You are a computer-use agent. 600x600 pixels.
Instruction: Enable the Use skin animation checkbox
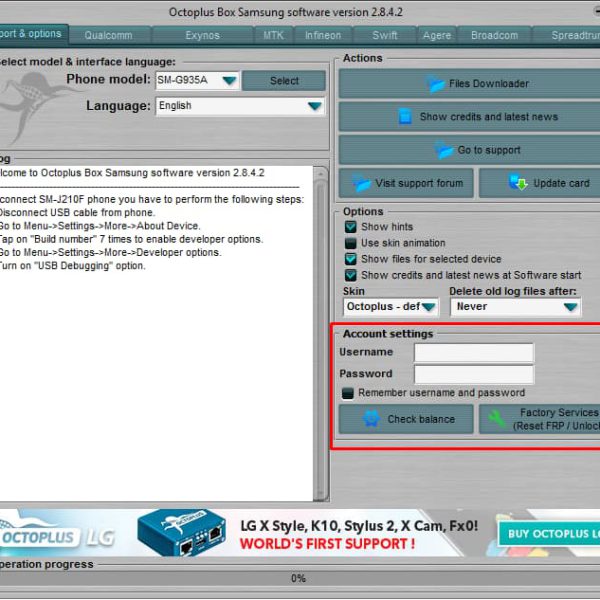(x=351, y=243)
